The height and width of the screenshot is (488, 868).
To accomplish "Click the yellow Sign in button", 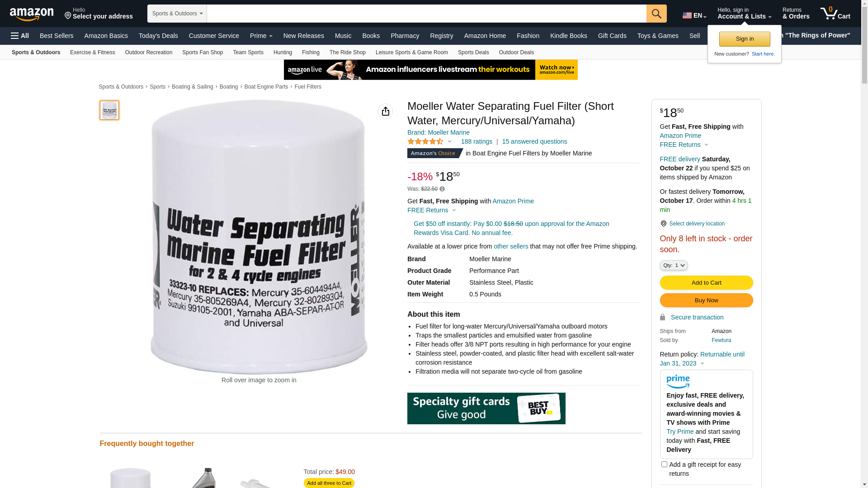I will [x=745, y=39].
